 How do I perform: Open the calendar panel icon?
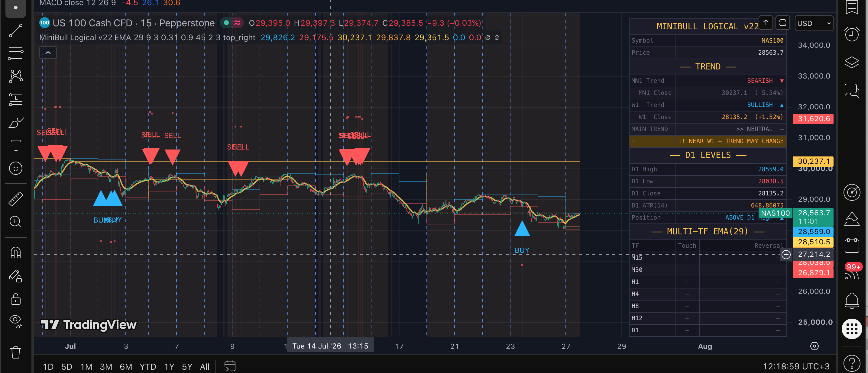851,246
